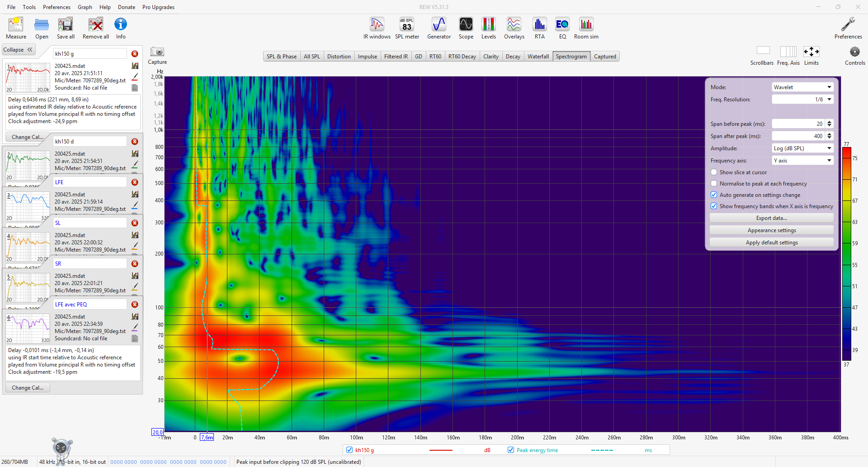This screenshot has height=467, width=868.
Task: Click the Open measurement file icon
Action: pyautogui.click(x=42, y=28)
